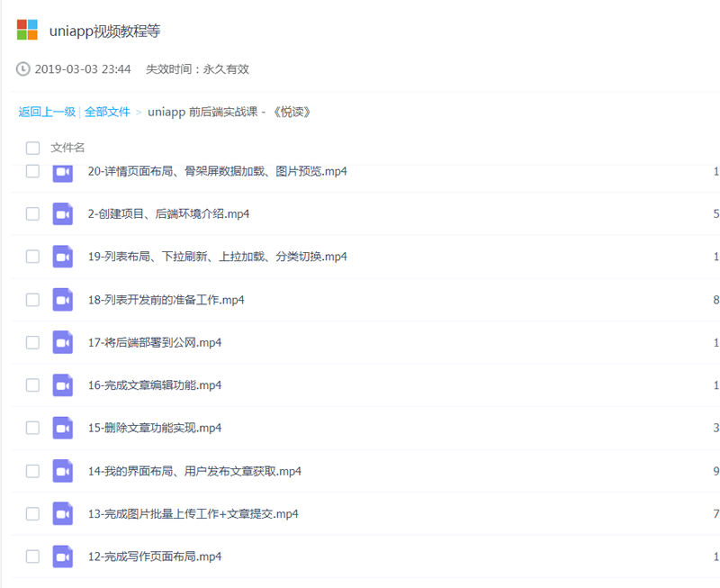The width and height of the screenshot is (720, 588).
Task: Open file 16-完成文章编辑功能.mp4
Action: click(154, 385)
